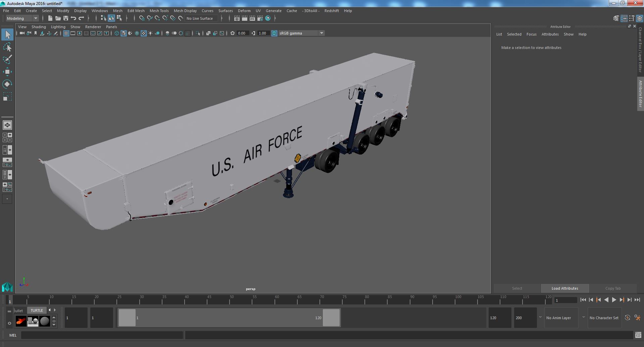The image size is (644, 347).
Task: Save the scene using the floppy icon
Action: (65, 18)
